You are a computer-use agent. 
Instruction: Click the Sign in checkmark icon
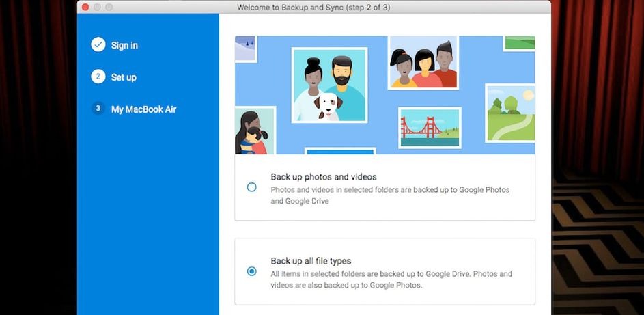point(98,45)
